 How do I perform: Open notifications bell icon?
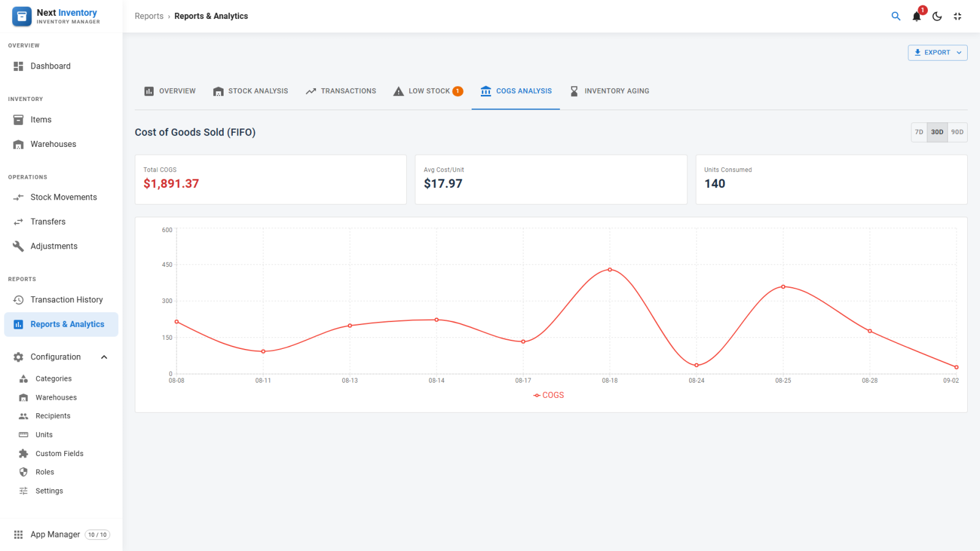pyautogui.click(x=916, y=17)
